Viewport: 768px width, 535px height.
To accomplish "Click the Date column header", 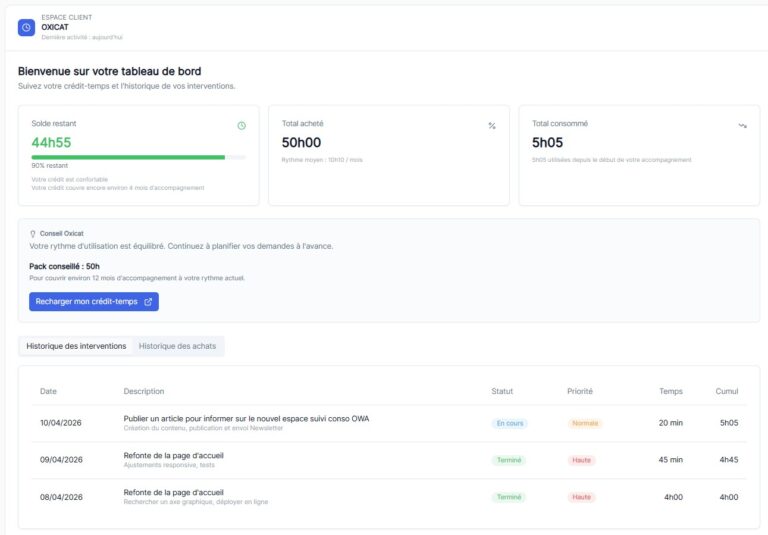I will click(48, 391).
